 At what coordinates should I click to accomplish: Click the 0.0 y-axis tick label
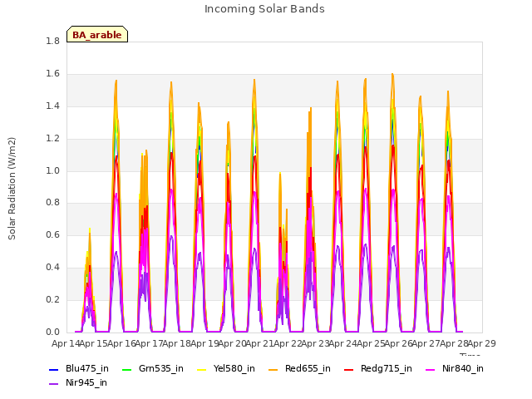pos(52,332)
